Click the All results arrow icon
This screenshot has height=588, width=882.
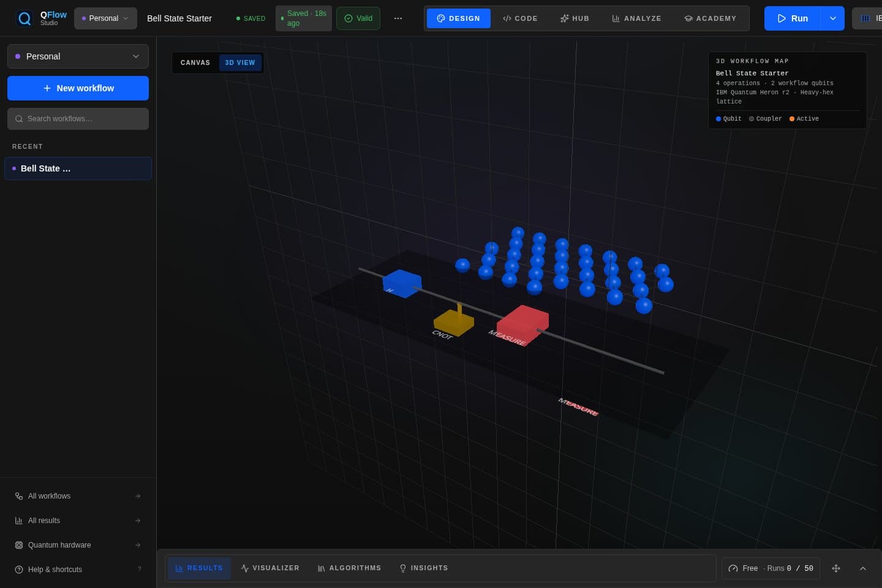138,521
